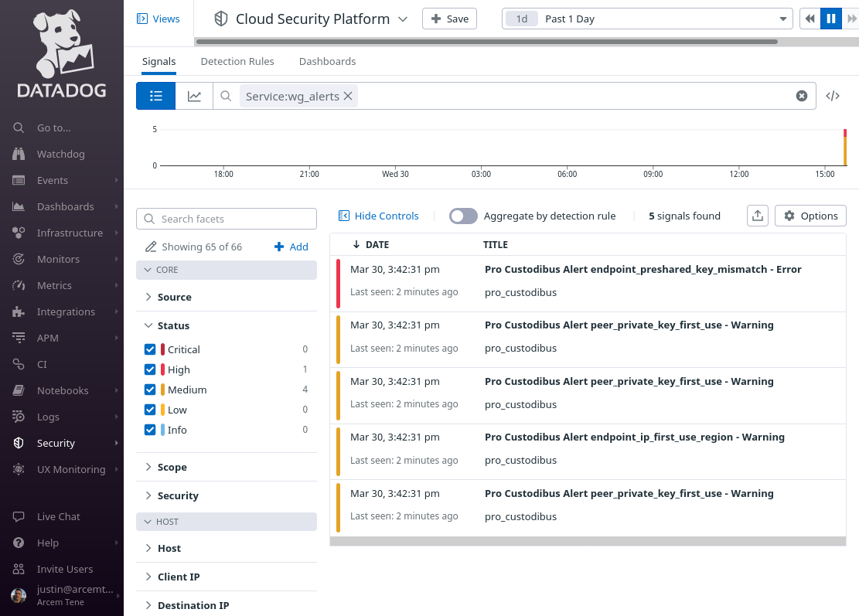859x616 pixels.
Task: Click the Datadog logo in the sidebar
Action: coord(62,53)
